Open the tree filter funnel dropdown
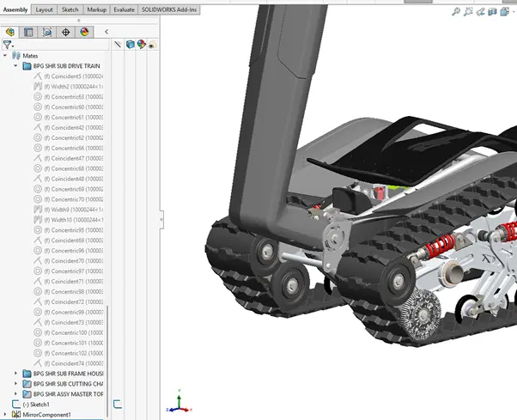 [x=8, y=45]
